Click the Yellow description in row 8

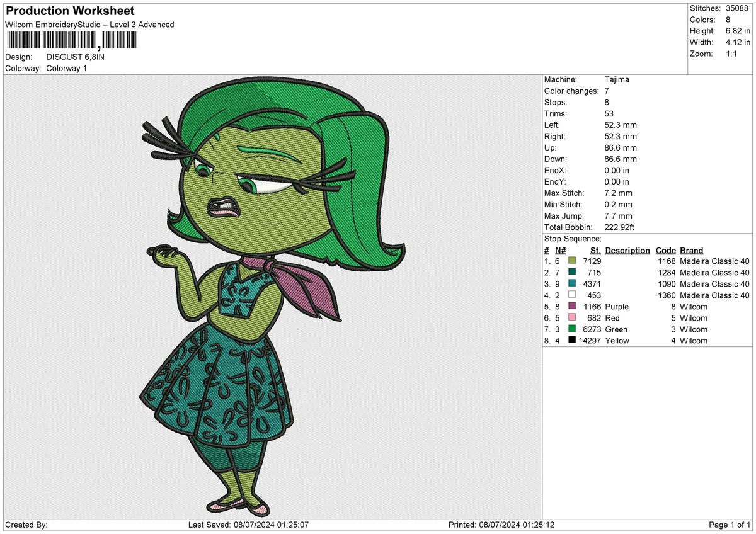(x=617, y=341)
